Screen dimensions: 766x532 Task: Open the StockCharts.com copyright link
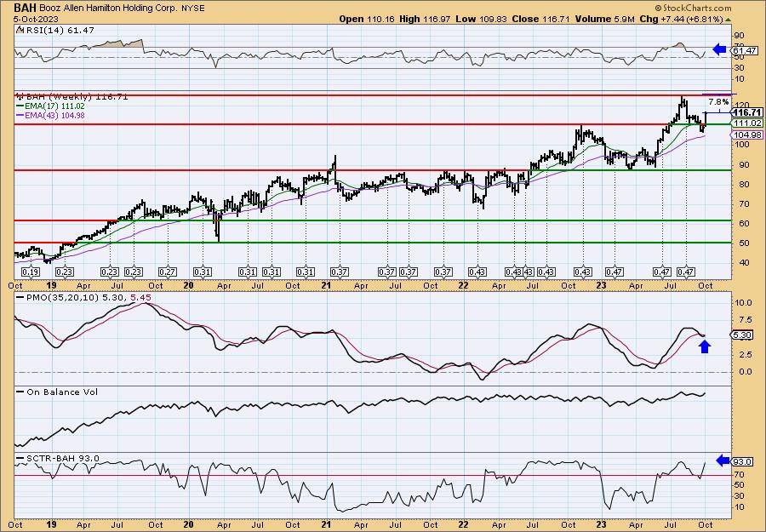tap(693, 8)
